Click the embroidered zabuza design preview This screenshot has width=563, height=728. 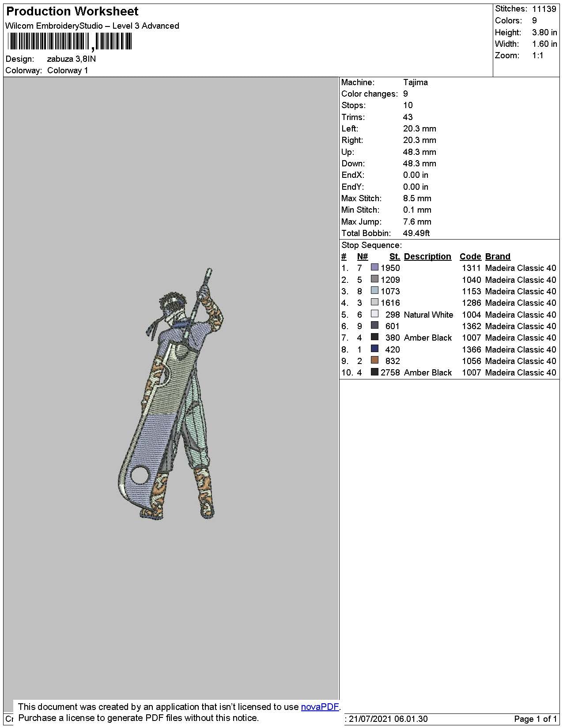(171, 394)
